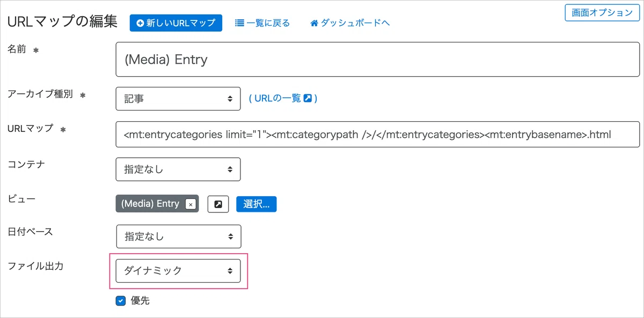Open the コンテナ dropdown
Screen dimensions: 644x318
(178, 169)
